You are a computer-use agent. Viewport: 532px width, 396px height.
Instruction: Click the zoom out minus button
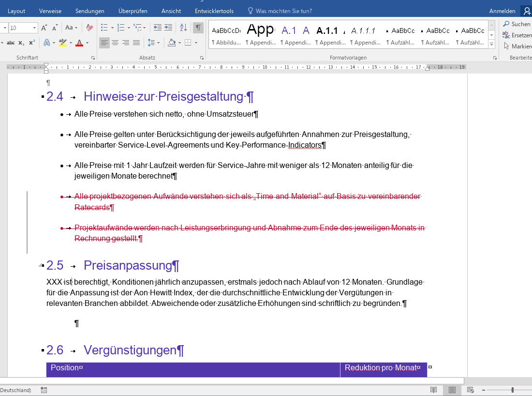[x=484, y=390]
